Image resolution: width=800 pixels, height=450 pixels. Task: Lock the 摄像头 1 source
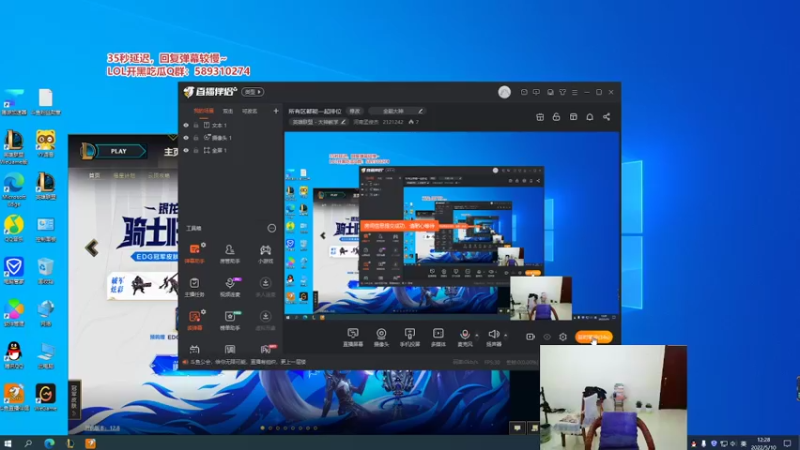pyautogui.click(x=195, y=138)
